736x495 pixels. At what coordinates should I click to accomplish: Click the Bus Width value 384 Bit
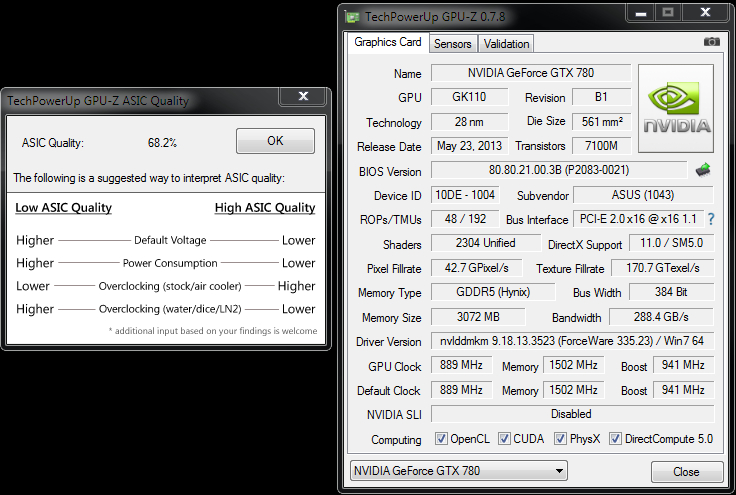[x=671, y=292]
